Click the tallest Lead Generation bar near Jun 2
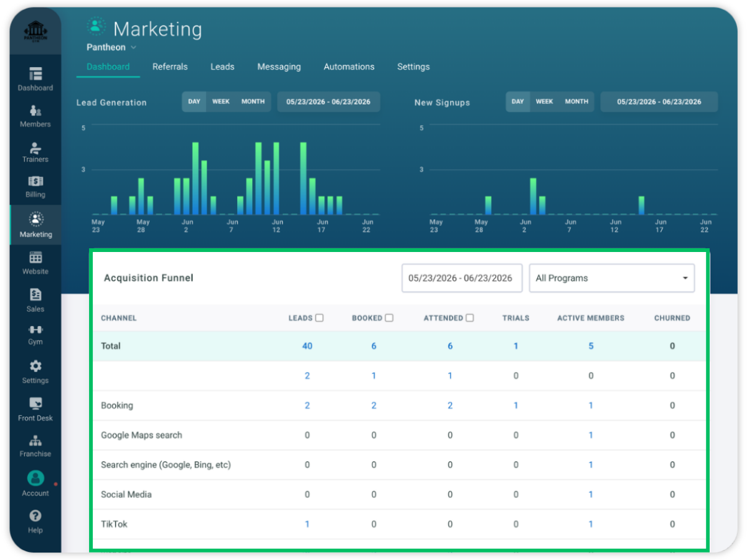The image size is (747, 560). click(195, 179)
